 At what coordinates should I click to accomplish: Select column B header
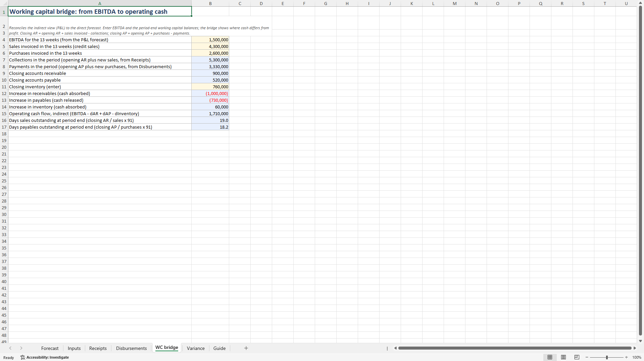pos(210,3)
